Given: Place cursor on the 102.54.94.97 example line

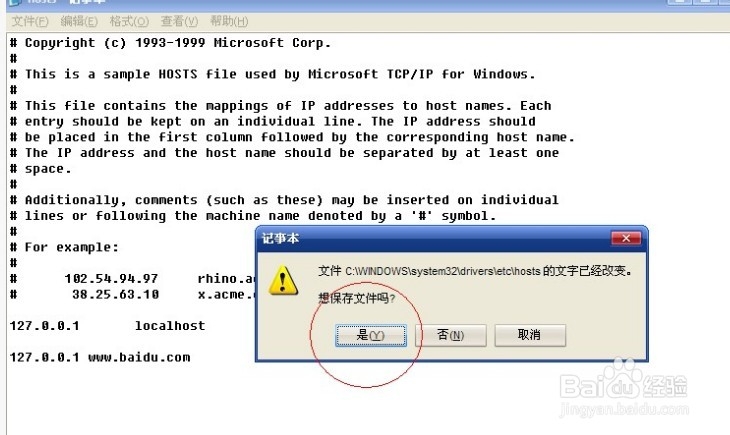Looking at the screenshot, I should [x=133, y=279].
